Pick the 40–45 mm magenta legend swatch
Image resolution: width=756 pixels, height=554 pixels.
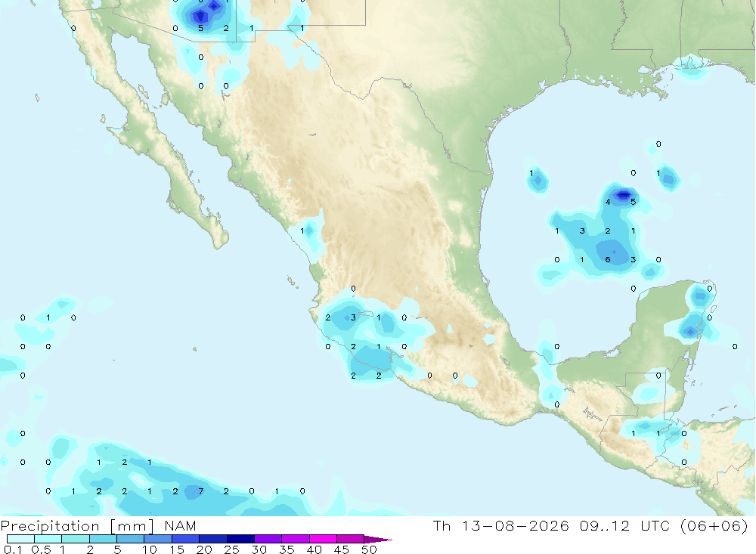(323, 539)
